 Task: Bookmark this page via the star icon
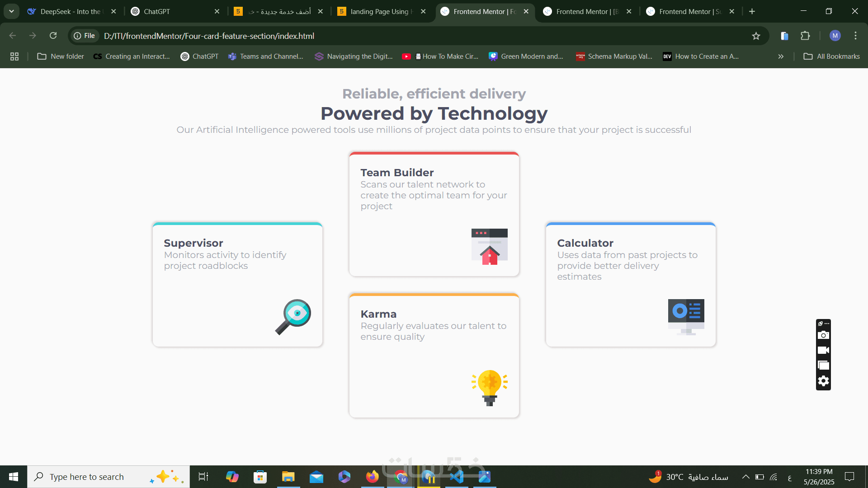click(756, 36)
